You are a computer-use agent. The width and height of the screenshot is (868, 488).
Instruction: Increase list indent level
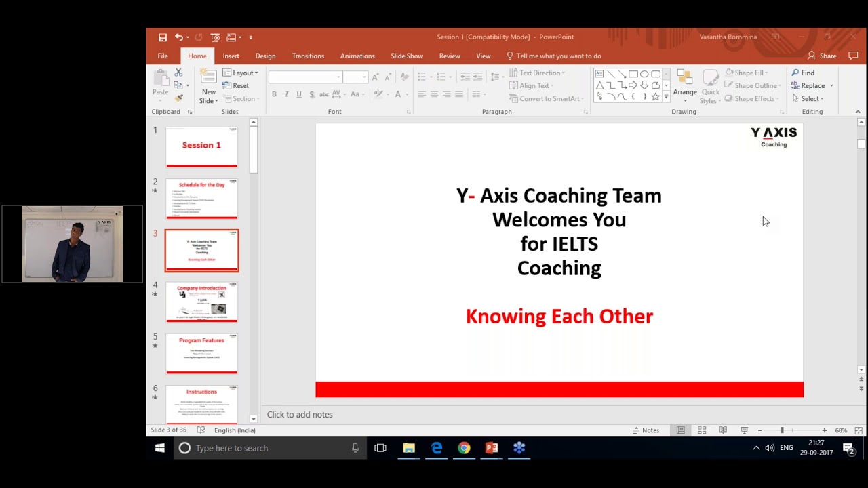pos(477,77)
